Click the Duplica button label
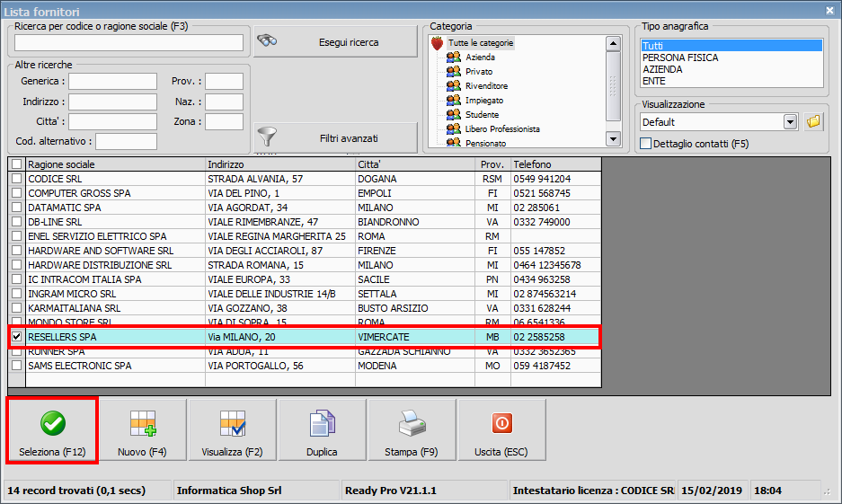 (323, 452)
